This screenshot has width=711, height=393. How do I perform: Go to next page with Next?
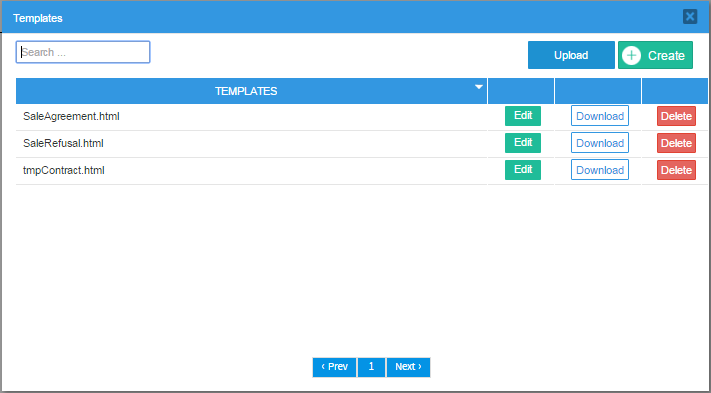(x=408, y=367)
